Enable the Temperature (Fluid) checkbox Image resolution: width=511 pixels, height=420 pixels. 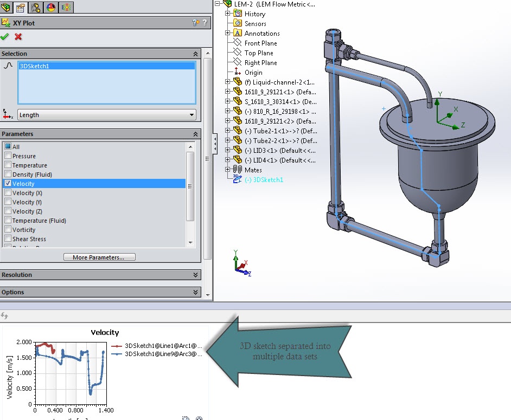pyautogui.click(x=8, y=220)
